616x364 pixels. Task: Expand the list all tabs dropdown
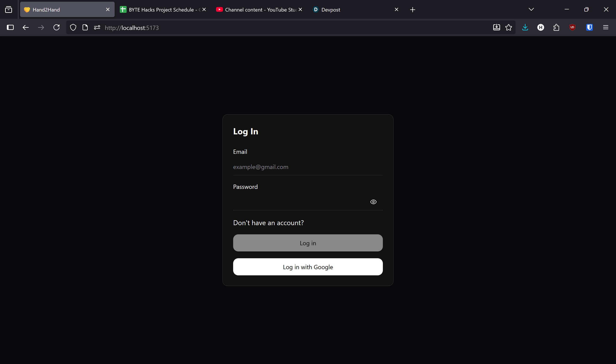(x=531, y=10)
